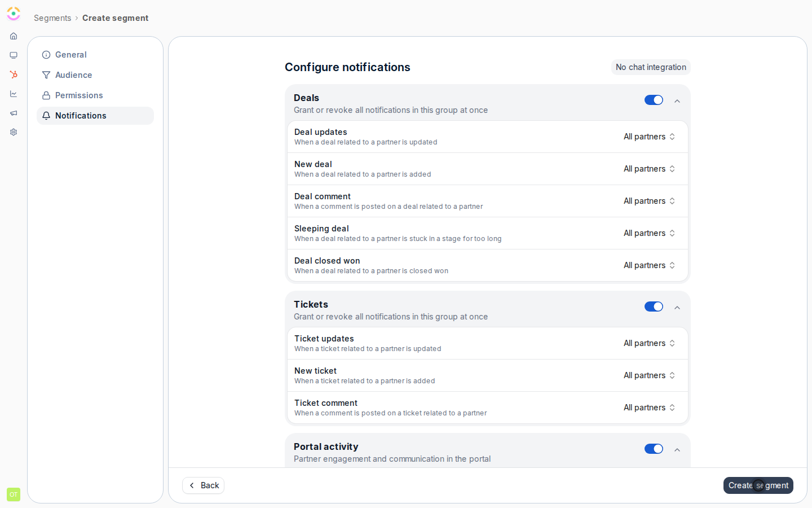Viewport: 812px width, 508px height.
Task: Click the funnel icon beside Audience
Action: point(46,75)
